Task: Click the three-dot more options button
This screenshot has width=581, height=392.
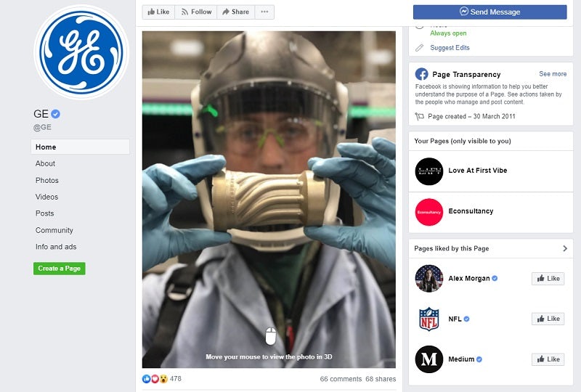Action: [264, 12]
